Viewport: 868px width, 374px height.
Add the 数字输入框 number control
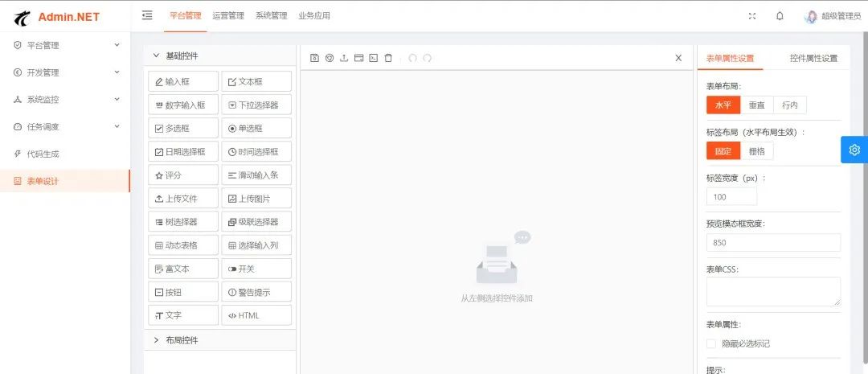183,105
